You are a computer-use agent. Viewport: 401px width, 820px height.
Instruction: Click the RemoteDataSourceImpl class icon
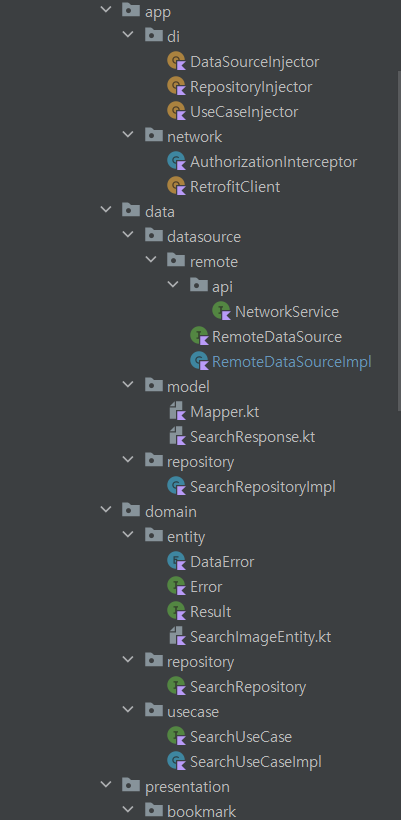[199, 361]
